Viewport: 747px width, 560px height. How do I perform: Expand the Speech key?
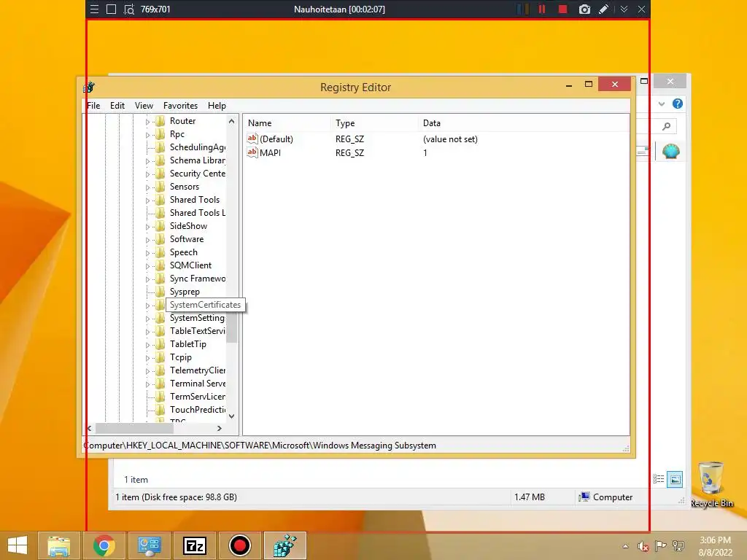[147, 253]
